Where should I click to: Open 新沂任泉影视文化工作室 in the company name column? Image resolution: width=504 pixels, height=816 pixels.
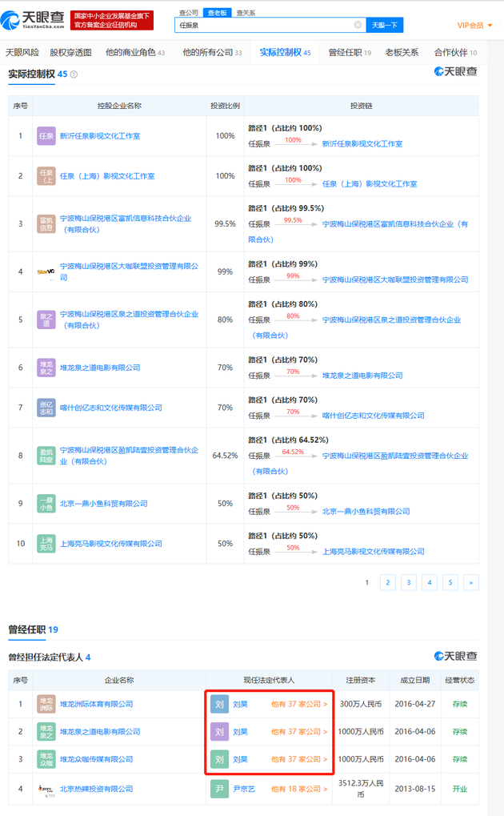pos(100,136)
